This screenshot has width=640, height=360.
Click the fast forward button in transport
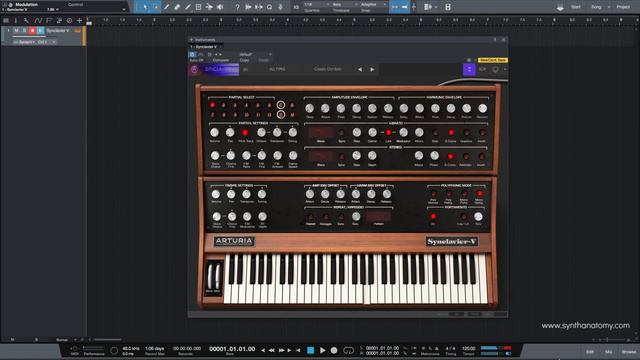[x=281, y=350]
